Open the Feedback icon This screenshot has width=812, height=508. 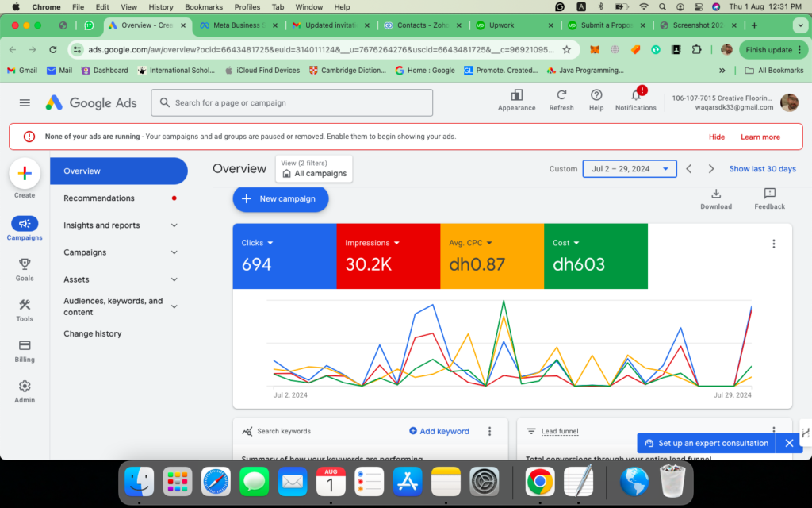point(768,194)
